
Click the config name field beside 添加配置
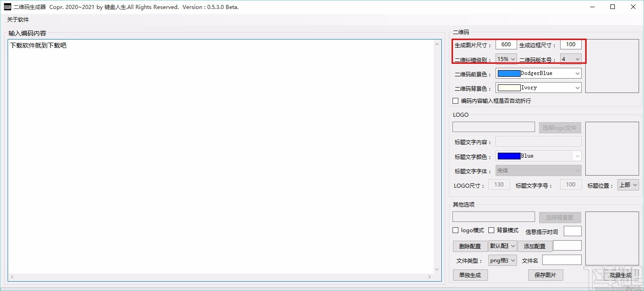(x=567, y=245)
